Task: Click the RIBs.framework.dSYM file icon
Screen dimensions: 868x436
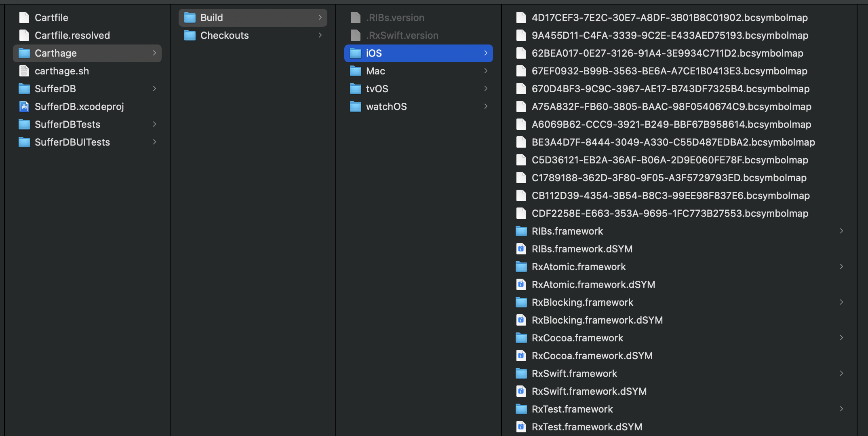Action: (x=521, y=249)
